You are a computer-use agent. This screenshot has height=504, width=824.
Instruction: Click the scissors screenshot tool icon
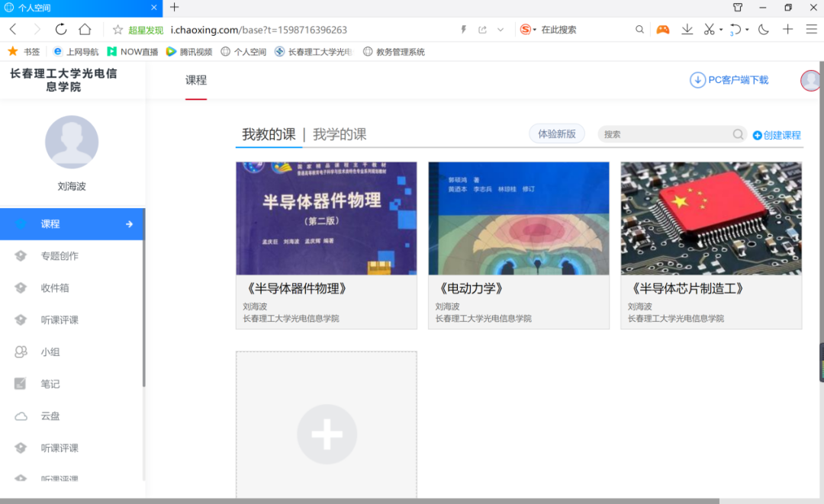[709, 30]
